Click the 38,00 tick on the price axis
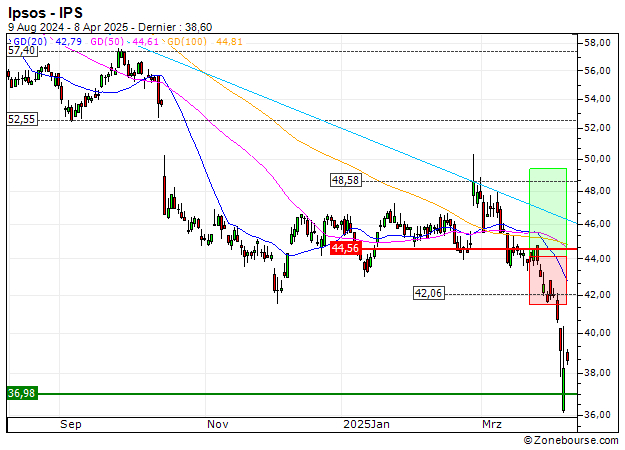The image size is (625, 450). [x=597, y=373]
